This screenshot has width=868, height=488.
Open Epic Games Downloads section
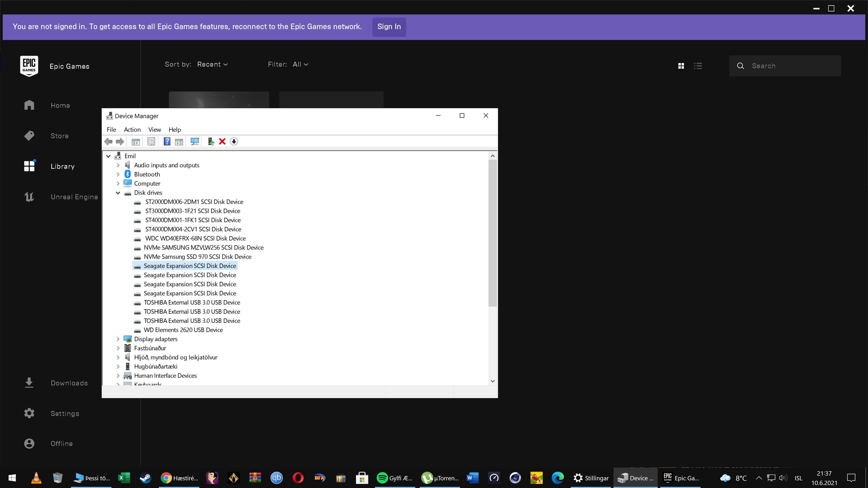coord(69,383)
